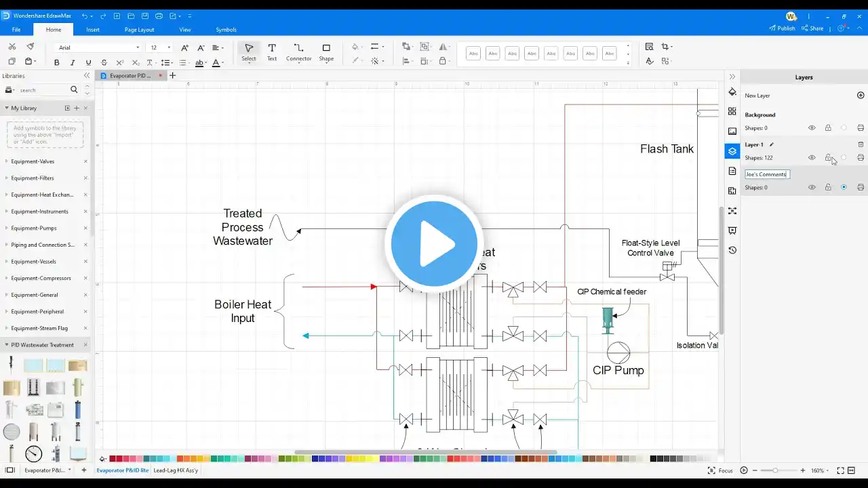The width and height of the screenshot is (868, 488).
Task: Click the Publish button
Action: coord(782,28)
